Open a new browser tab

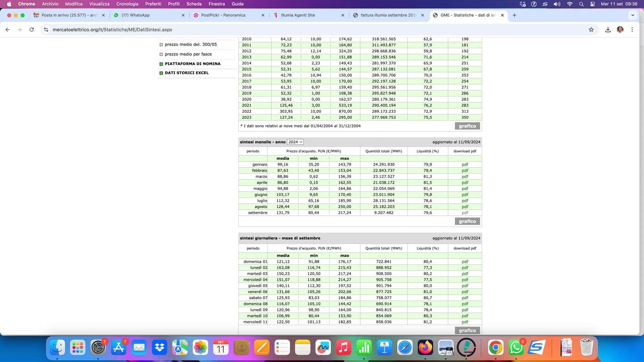tap(514, 15)
